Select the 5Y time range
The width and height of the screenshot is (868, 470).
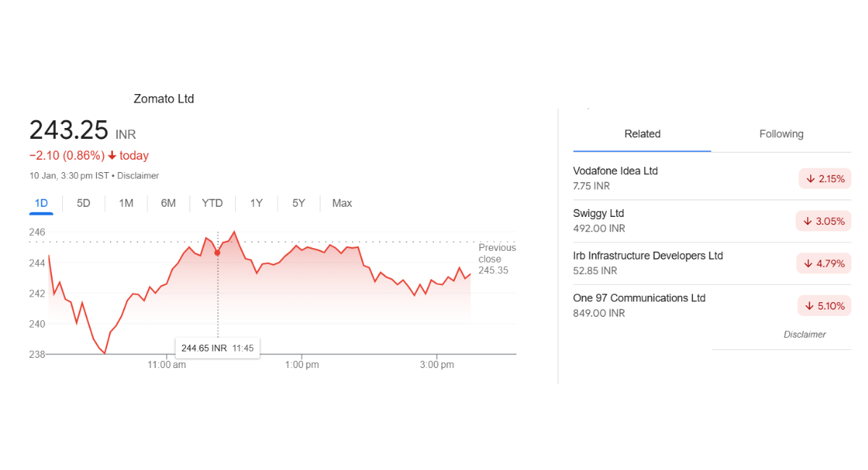tap(299, 203)
